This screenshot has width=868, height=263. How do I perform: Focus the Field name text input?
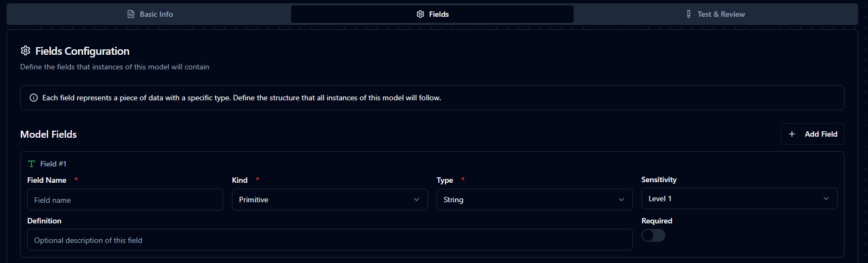125,200
